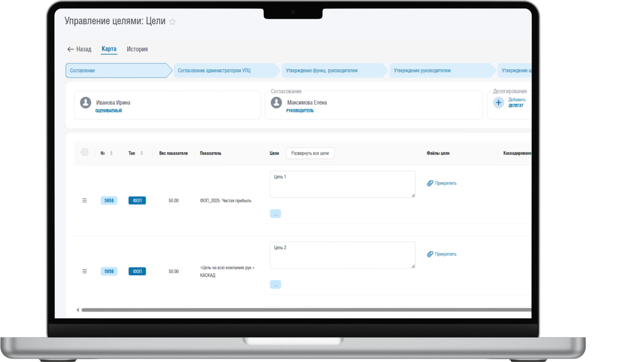Click the plus icon to add delegate
The image size is (644, 362).
[498, 103]
